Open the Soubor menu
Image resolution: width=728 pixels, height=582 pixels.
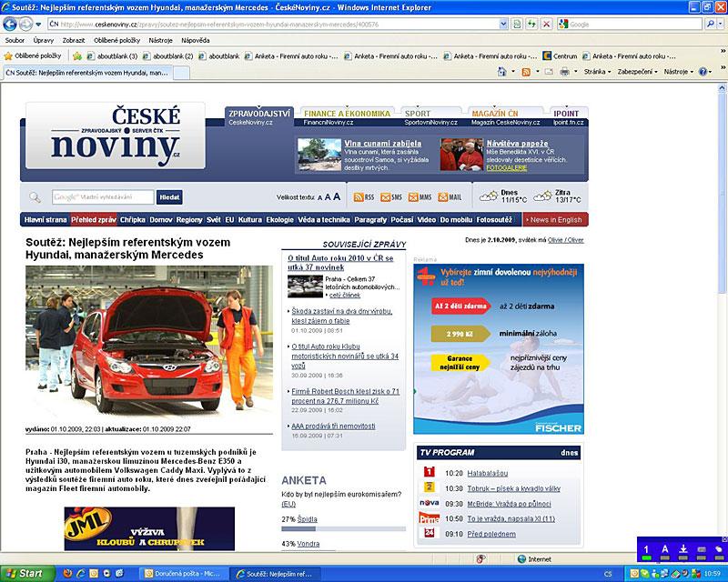(x=15, y=40)
